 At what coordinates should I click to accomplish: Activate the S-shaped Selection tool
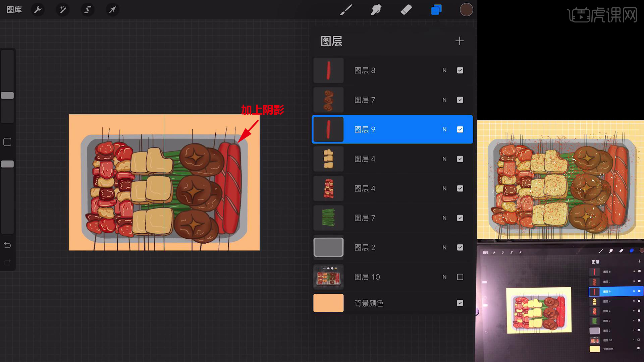(88, 10)
